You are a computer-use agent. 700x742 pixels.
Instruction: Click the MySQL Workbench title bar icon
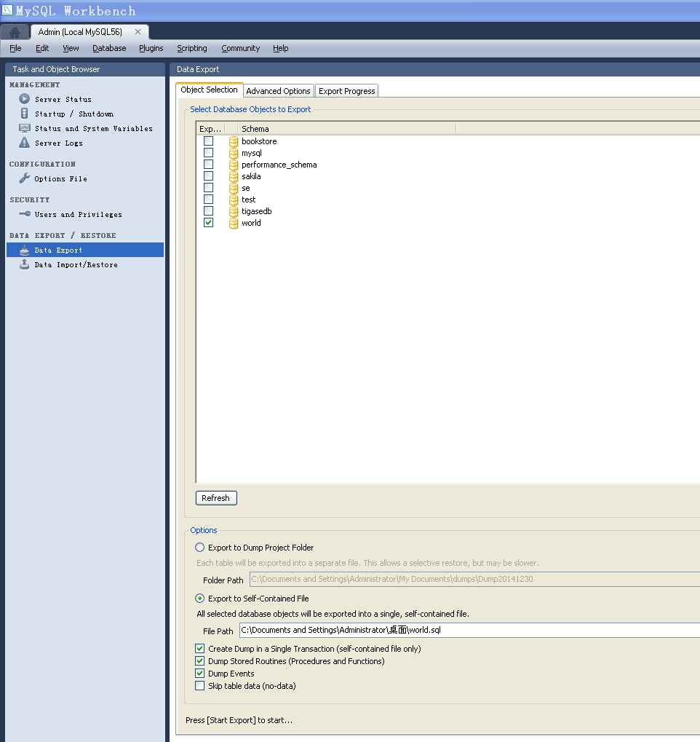(7, 10)
